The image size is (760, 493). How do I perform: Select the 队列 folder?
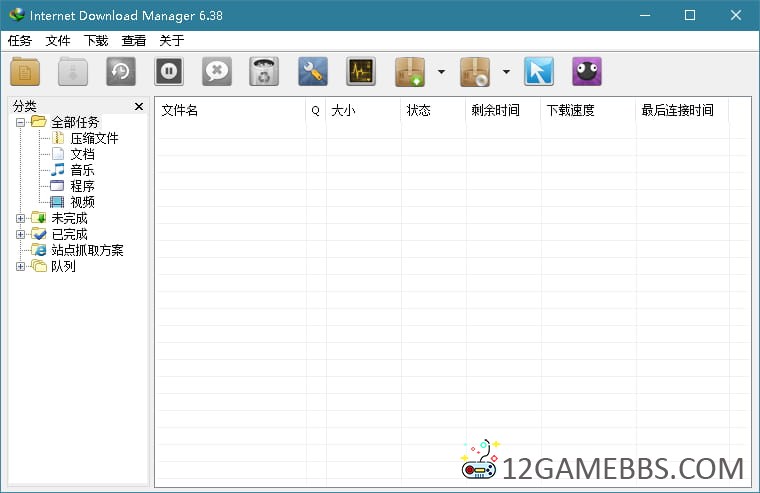tap(63, 266)
